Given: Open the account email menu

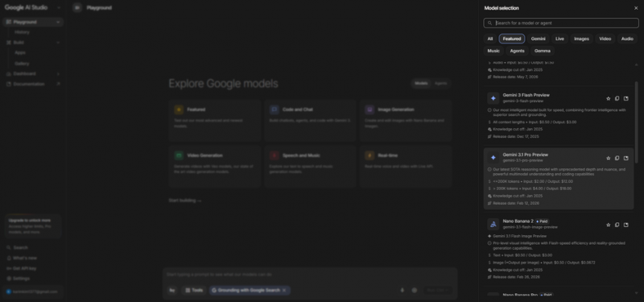Looking at the screenshot, I should pos(33,292).
